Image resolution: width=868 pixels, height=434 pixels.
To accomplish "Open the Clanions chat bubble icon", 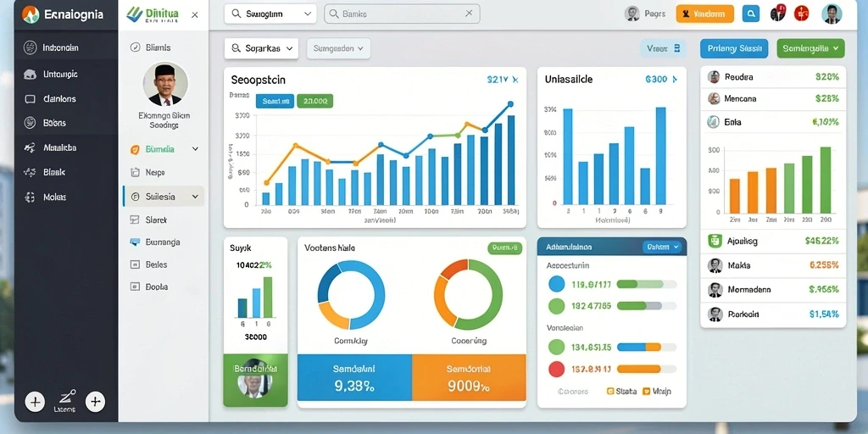I will 30,99.
